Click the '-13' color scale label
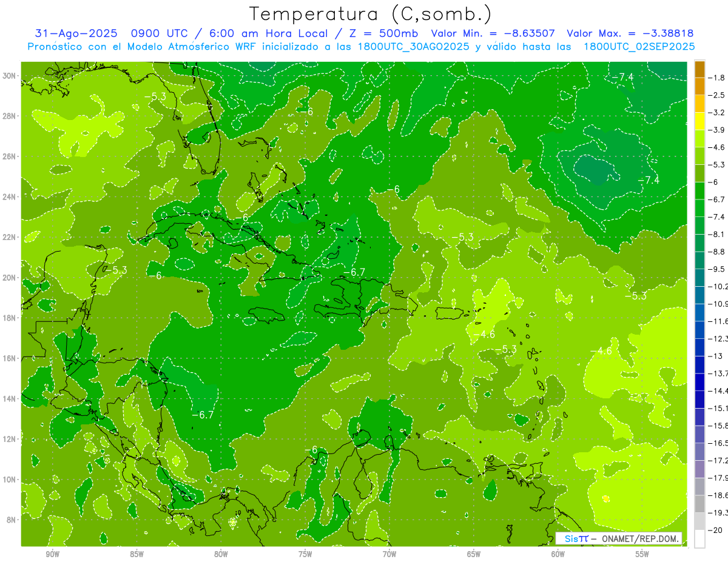This screenshot has height=562, width=728. 715,356
